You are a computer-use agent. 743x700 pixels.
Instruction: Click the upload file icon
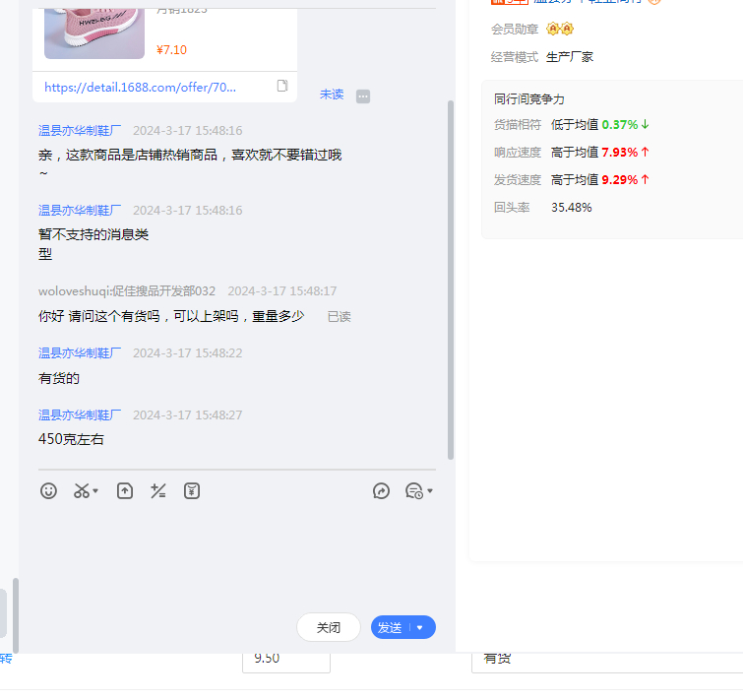[125, 490]
